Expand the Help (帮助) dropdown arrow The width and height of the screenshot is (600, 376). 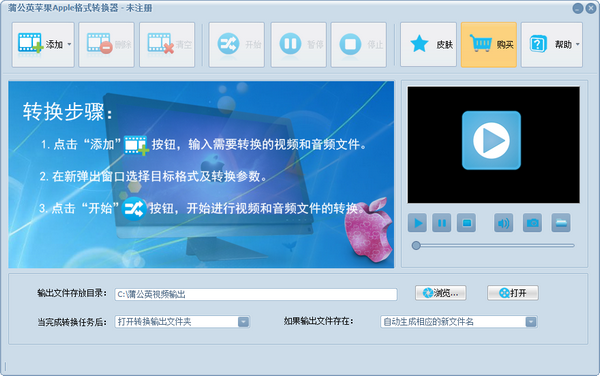(578, 44)
